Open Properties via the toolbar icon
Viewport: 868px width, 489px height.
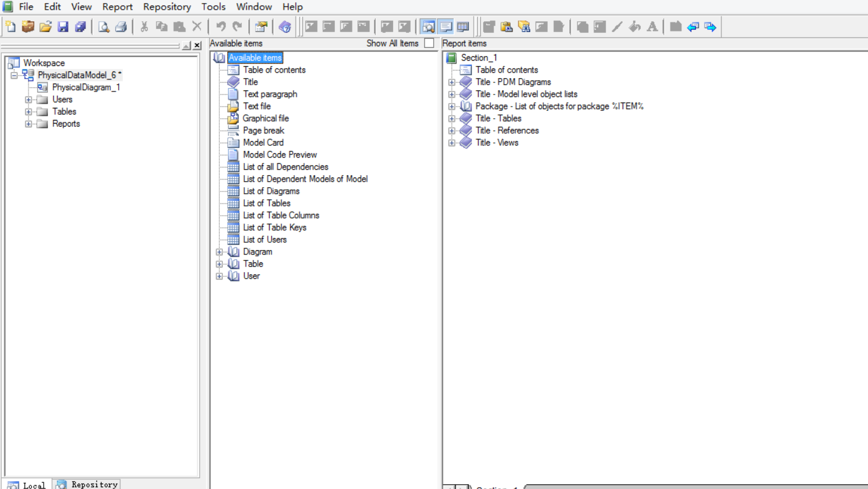[261, 27]
